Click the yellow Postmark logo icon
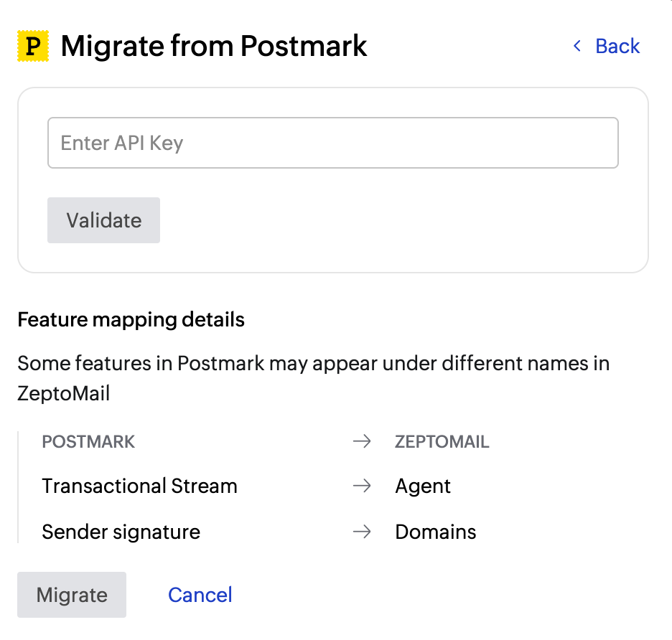 pos(33,46)
